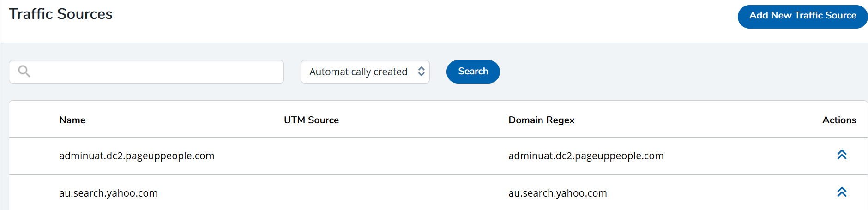868x210 pixels.
Task: Focus the traffic source search text field
Action: click(x=157, y=72)
